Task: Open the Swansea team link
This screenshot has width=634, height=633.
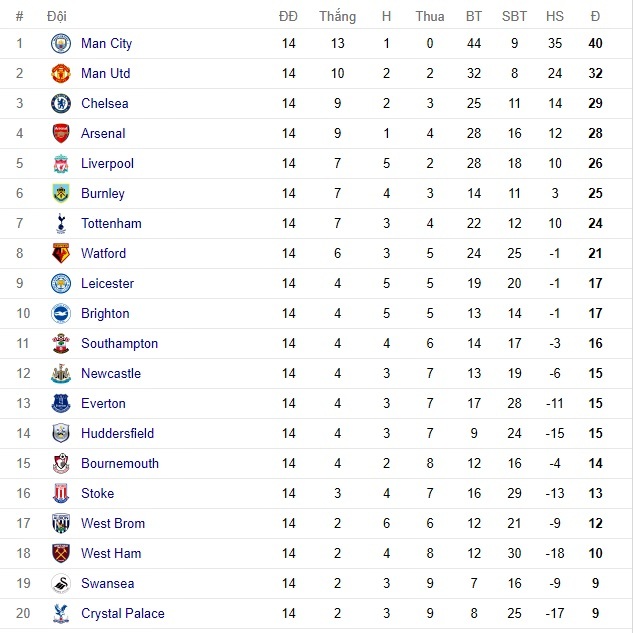Action: point(107,584)
